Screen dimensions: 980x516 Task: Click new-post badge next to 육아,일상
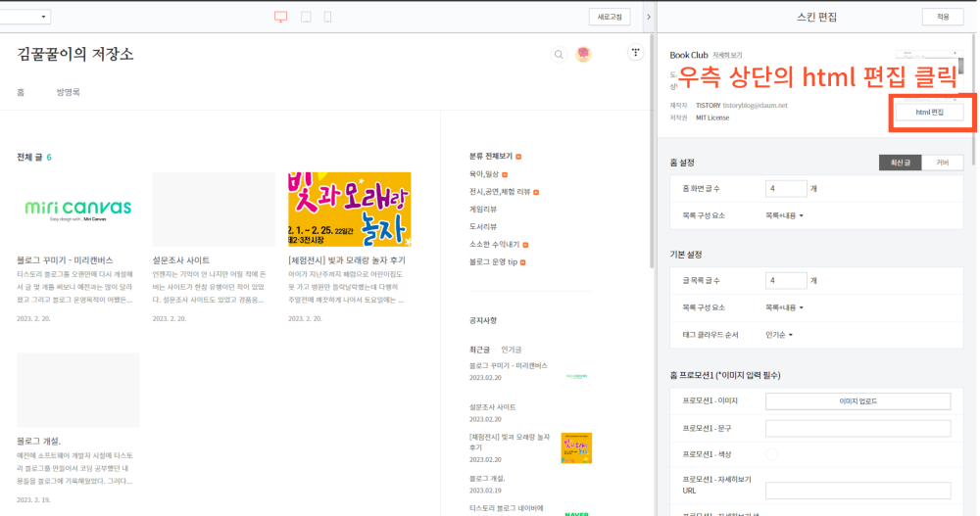point(505,175)
